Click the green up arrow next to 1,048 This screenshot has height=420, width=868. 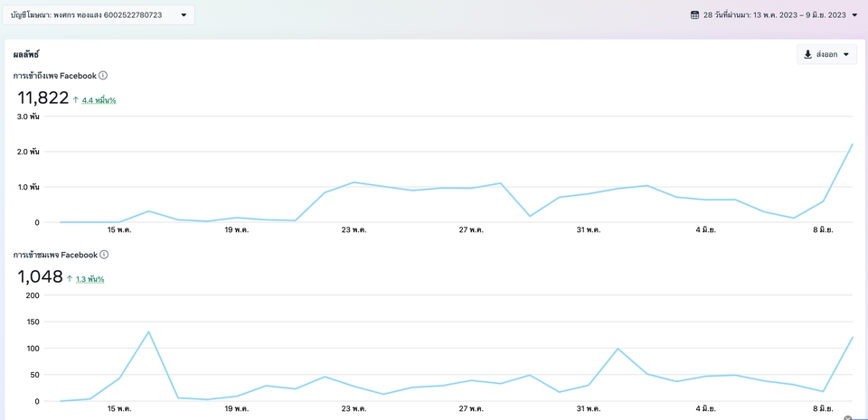(70, 278)
